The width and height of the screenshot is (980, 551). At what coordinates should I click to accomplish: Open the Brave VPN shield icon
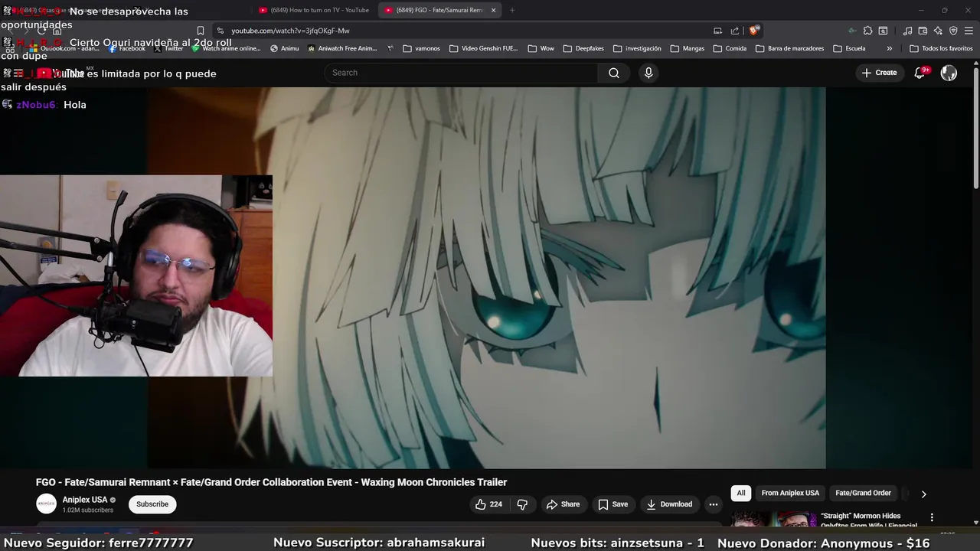coord(953,31)
